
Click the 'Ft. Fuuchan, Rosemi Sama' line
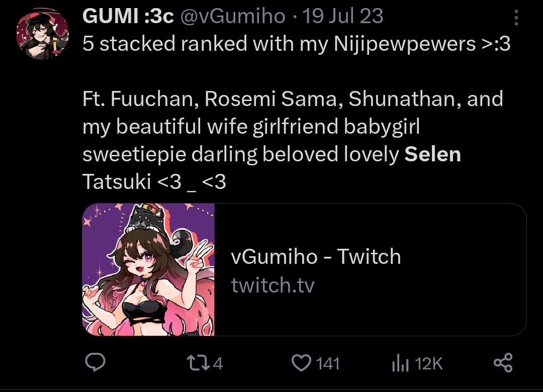tap(293, 99)
